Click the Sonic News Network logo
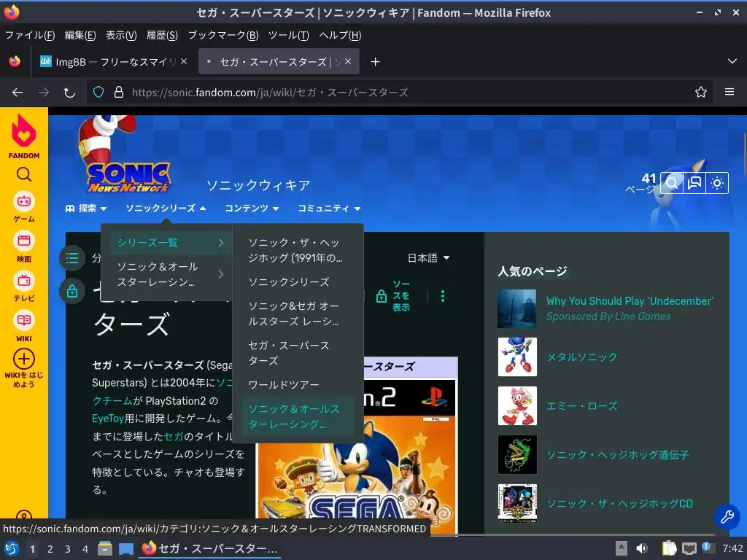The height and width of the screenshot is (560, 747). point(127,156)
